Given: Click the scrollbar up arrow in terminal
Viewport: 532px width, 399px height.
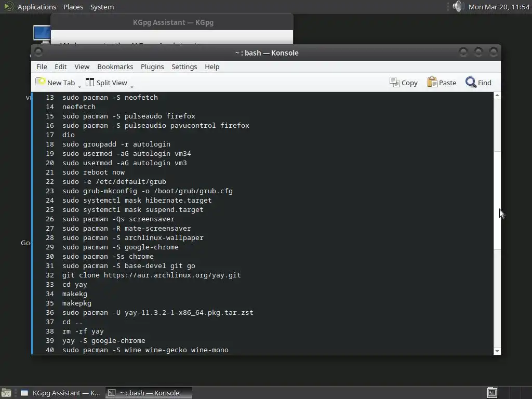Looking at the screenshot, I should (497, 96).
